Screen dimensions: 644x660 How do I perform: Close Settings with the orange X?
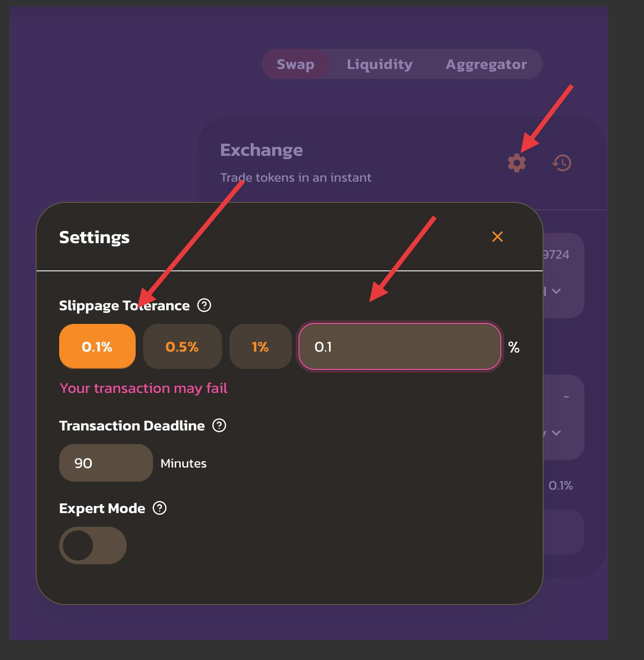(x=498, y=237)
